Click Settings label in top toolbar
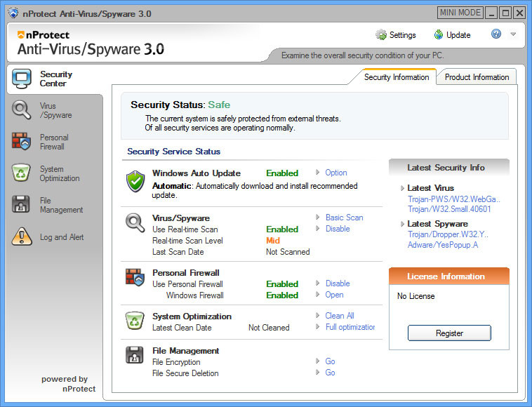Image resolution: width=532 pixels, height=407 pixels. tap(402, 35)
